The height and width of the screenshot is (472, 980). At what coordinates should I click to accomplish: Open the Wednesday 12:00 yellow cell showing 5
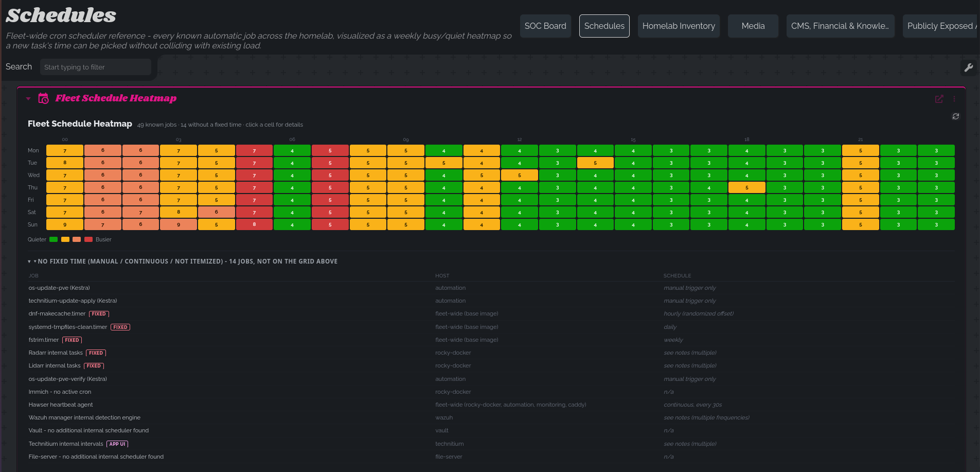520,175
